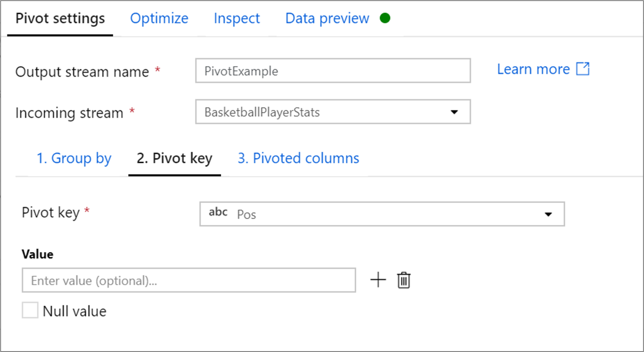
Task: Toggle Null value off after enabling it
Action: pos(30,311)
